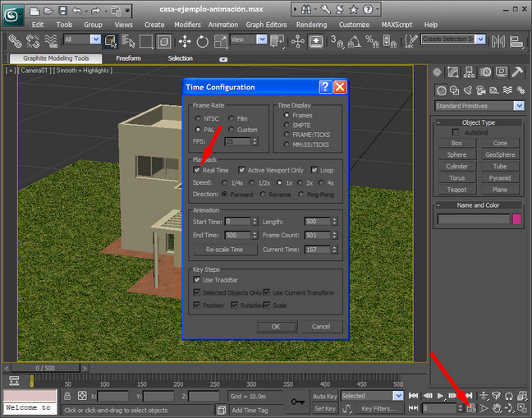The height and width of the screenshot is (418, 532).
Task: Click Go to Start playback button
Action: point(414,396)
